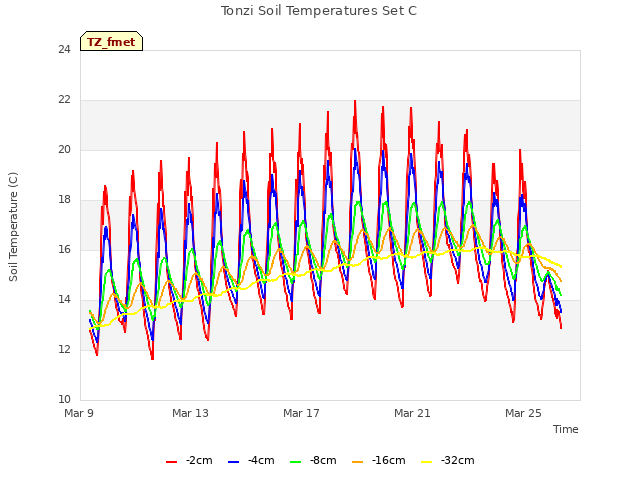Select the -8cm legend entry
The image size is (640, 480).
click(x=313, y=460)
